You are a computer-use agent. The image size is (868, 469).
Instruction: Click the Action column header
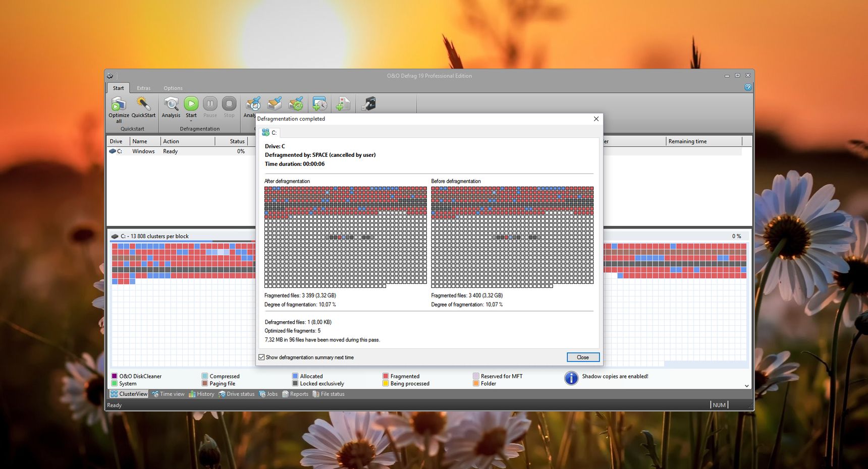pos(188,141)
